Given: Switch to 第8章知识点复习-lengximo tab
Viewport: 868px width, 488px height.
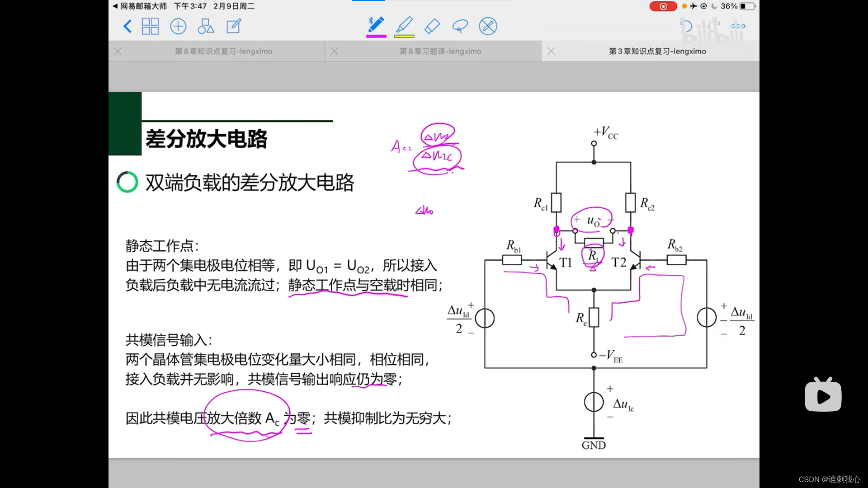Looking at the screenshot, I should [223, 52].
